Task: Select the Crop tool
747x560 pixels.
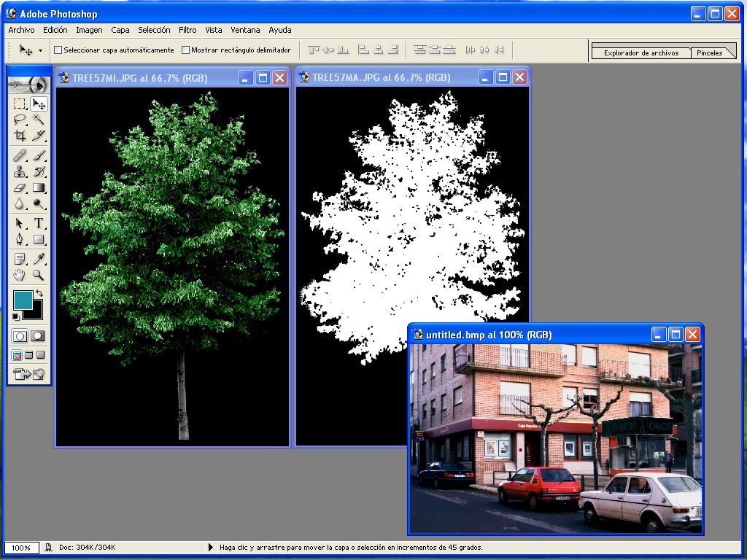Action: click(x=19, y=136)
